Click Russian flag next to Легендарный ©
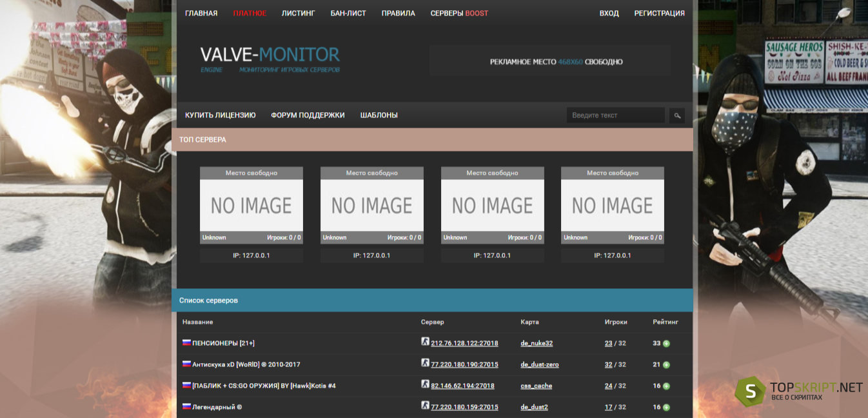868x418 pixels. tap(186, 407)
